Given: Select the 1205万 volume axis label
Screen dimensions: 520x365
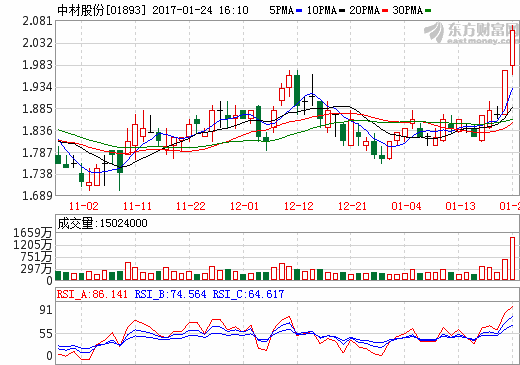Looking at the screenshot, I should point(33,245).
